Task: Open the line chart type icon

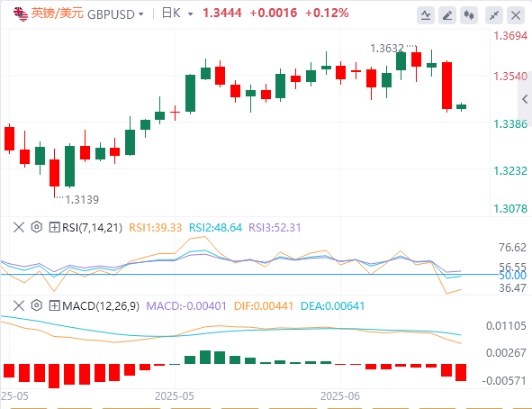Action: pyautogui.click(x=426, y=15)
